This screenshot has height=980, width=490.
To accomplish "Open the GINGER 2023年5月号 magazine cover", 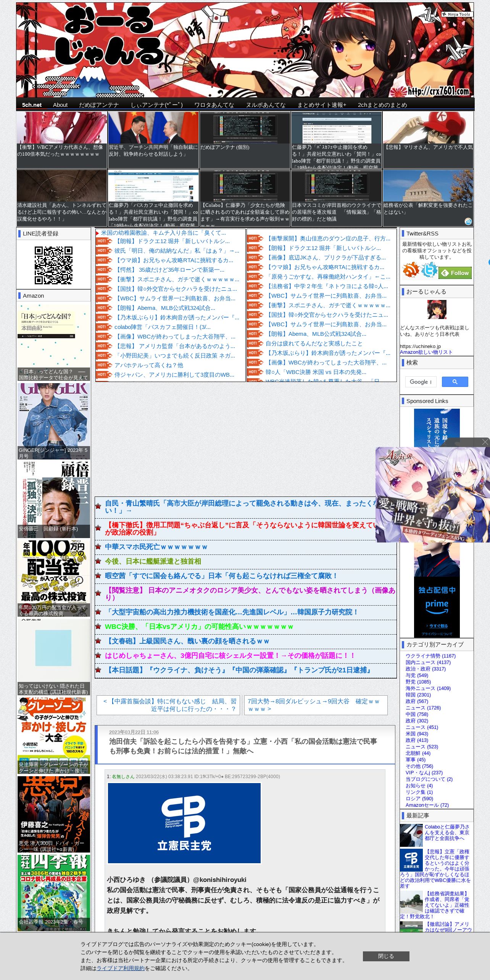I will pos(53,421).
